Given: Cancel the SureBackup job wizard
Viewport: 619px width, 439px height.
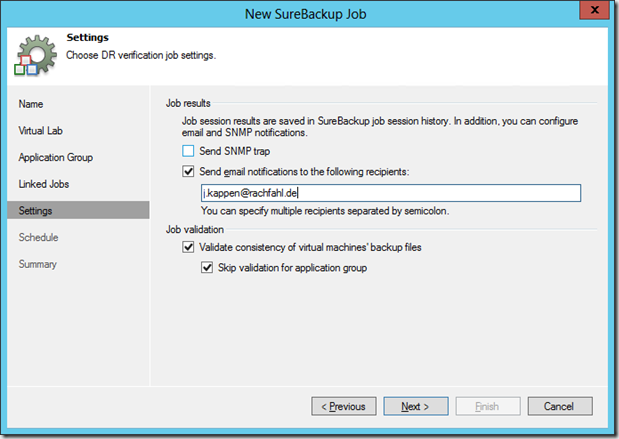Looking at the screenshot, I should 560,406.
